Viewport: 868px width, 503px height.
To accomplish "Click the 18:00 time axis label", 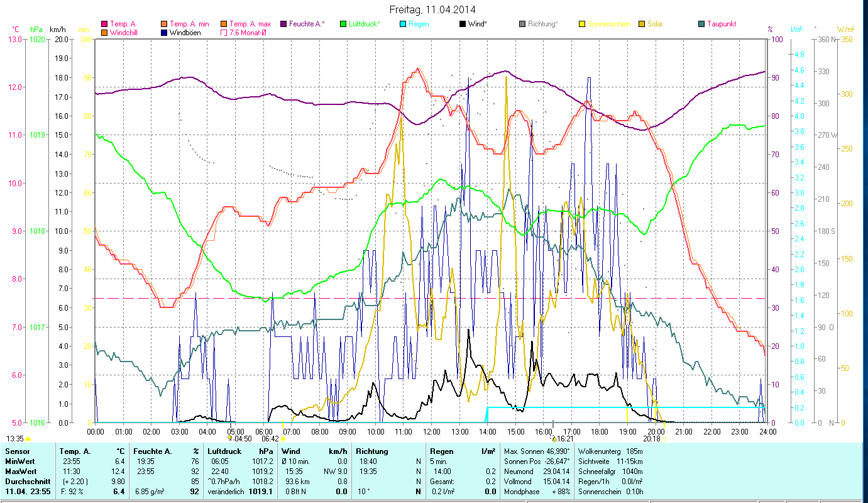I will pyautogui.click(x=600, y=431).
